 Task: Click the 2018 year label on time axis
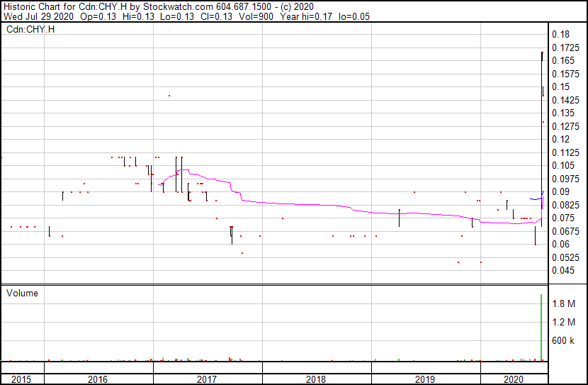click(316, 380)
